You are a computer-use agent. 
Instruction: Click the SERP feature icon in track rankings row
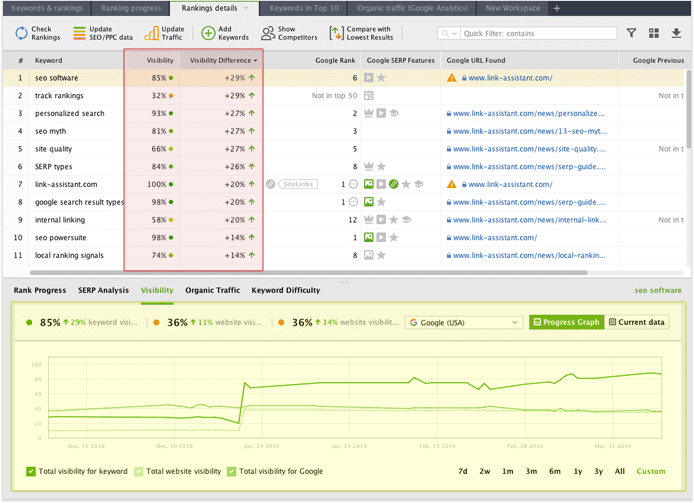tap(369, 96)
